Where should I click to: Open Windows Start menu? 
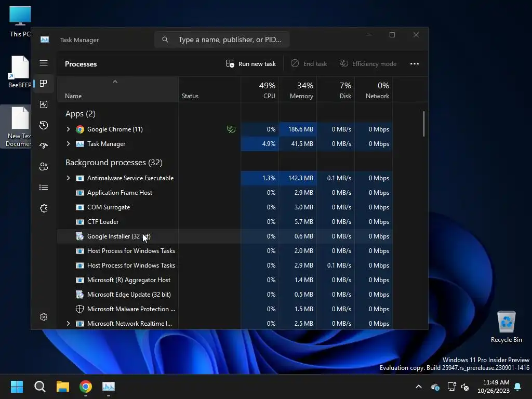[17, 387]
